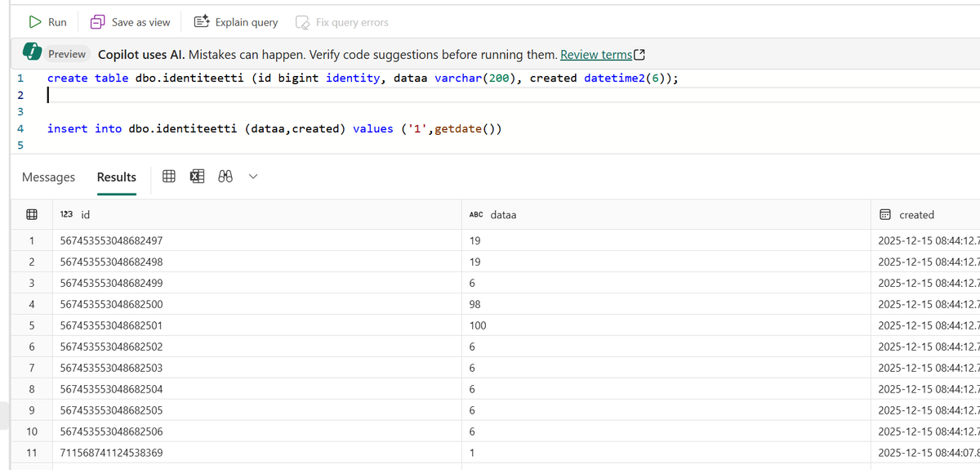Click the Save as view button
This screenshot has width=980, height=470.
pos(131,22)
